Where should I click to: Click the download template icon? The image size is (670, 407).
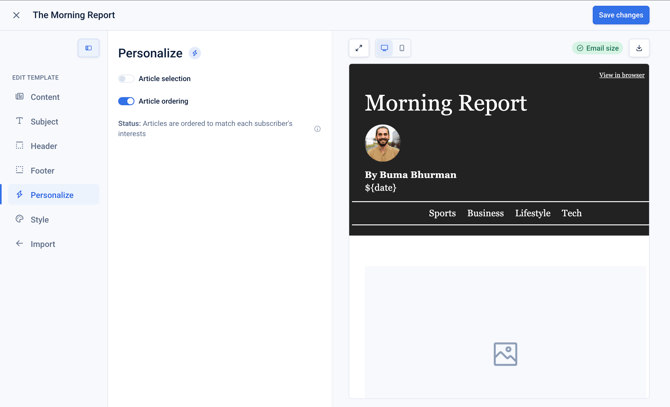[639, 48]
